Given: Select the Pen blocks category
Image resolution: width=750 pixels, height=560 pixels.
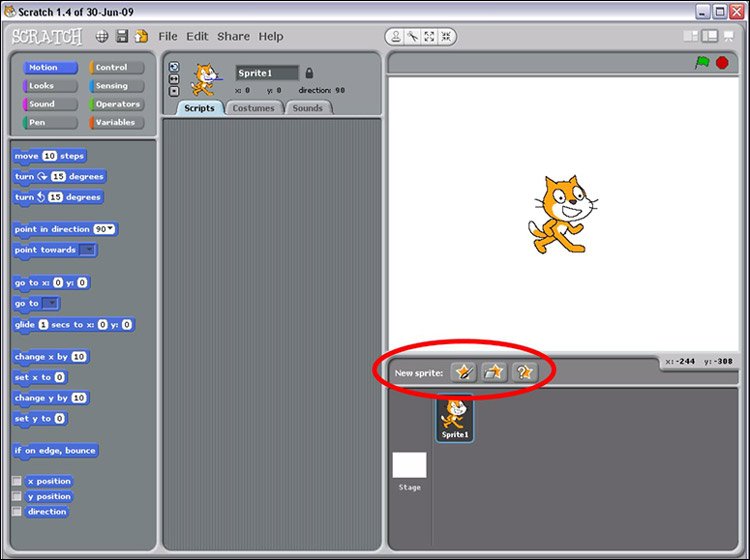Looking at the screenshot, I should pos(50,122).
